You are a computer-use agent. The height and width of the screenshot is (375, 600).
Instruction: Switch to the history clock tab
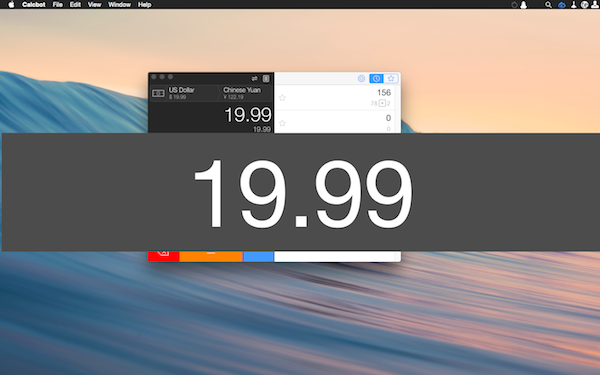pos(376,78)
